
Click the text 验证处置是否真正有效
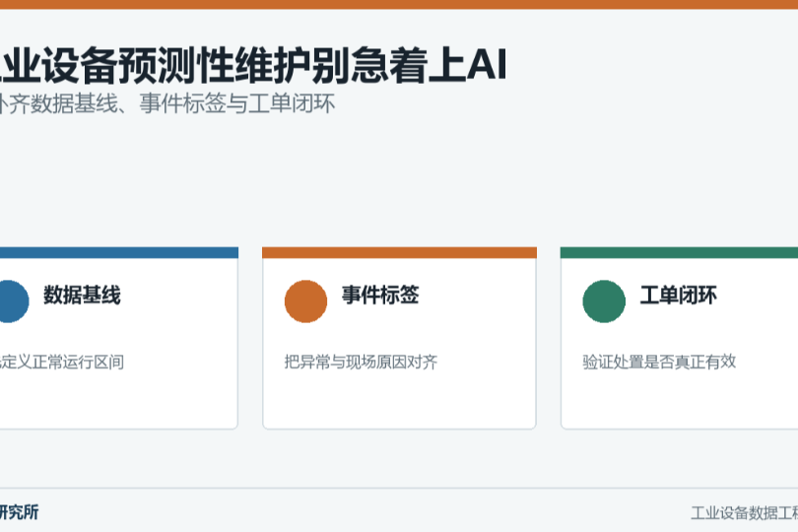point(659,362)
